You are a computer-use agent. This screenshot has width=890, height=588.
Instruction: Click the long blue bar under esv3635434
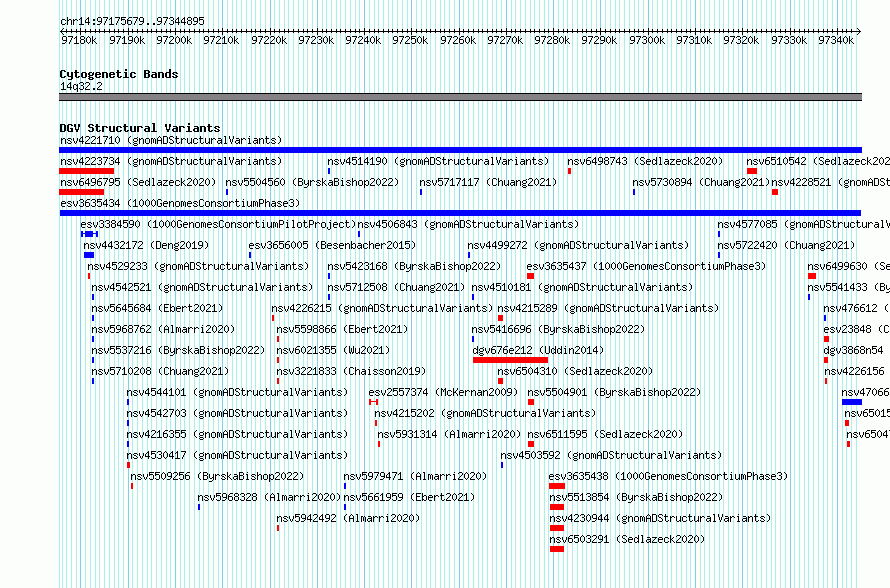point(460,213)
